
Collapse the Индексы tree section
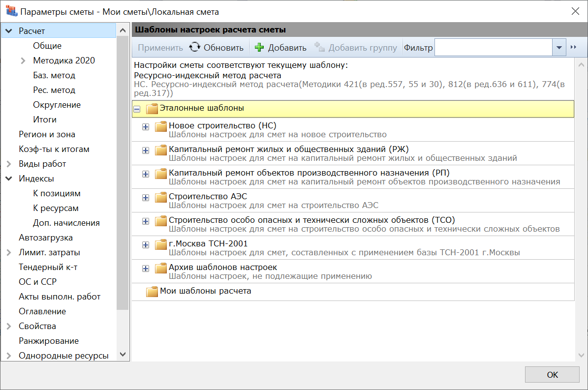[x=9, y=179]
